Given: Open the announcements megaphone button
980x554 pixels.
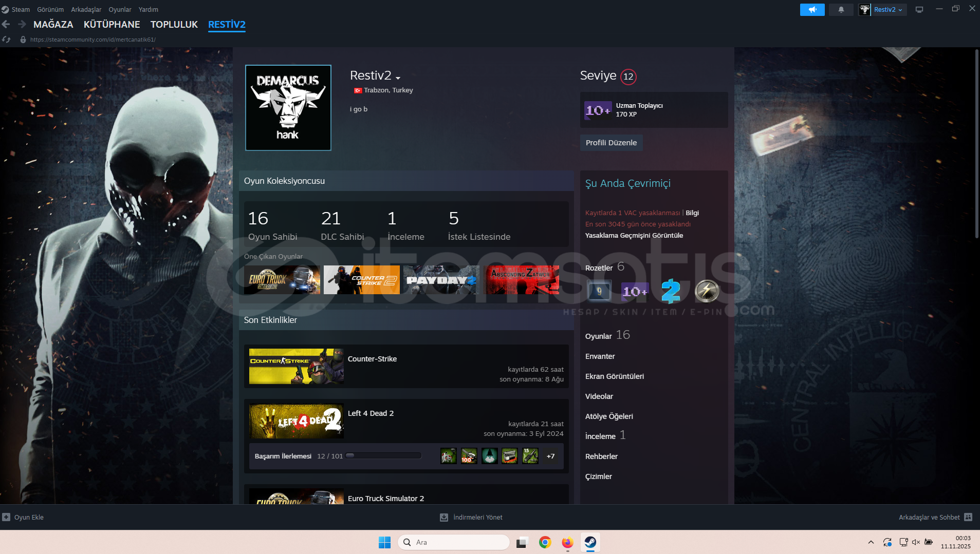Looking at the screenshot, I should [x=812, y=10].
